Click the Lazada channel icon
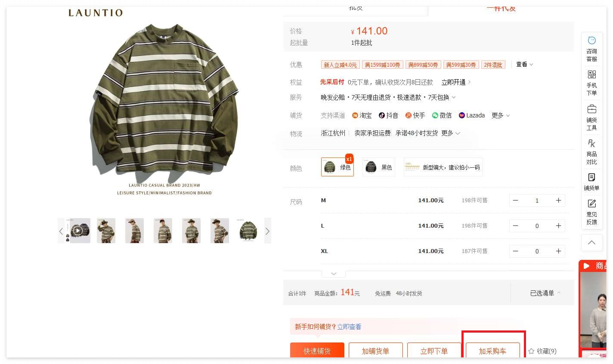613x364 pixels. coord(462,115)
